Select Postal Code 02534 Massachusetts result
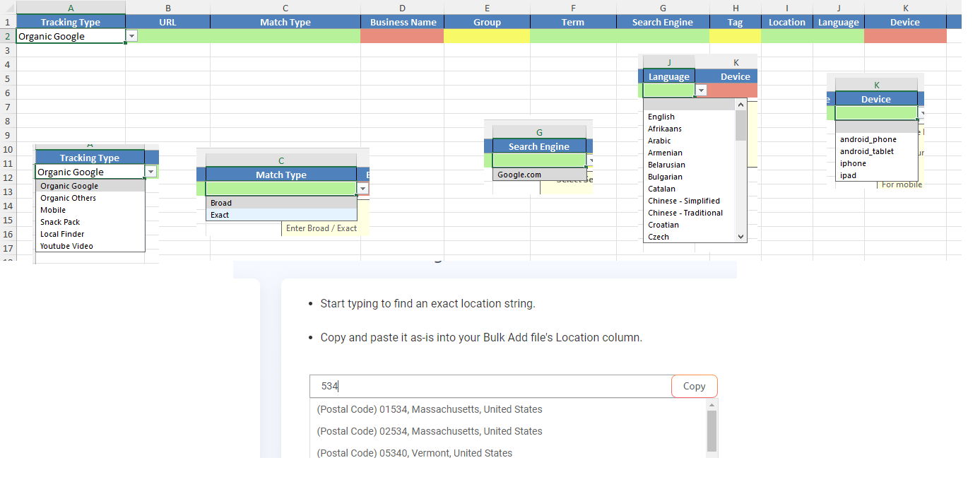 tap(430, 431)
